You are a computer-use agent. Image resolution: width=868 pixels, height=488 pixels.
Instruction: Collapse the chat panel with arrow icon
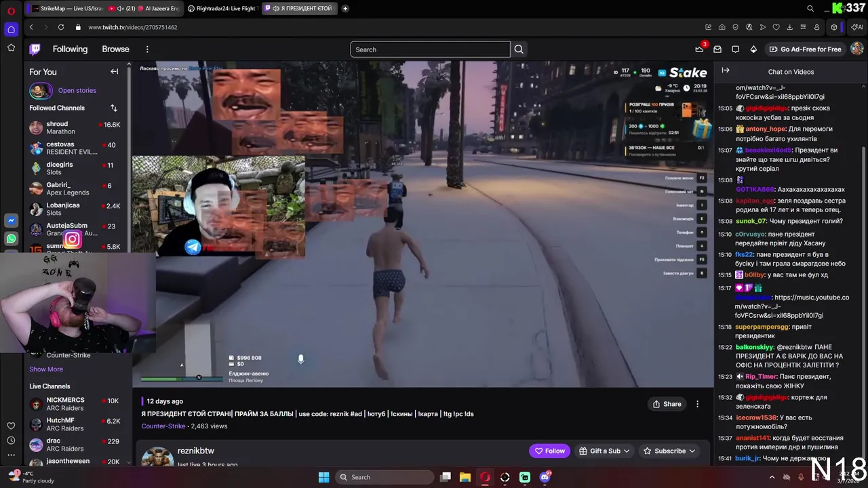pyautogui.click(x=726, y=70)
